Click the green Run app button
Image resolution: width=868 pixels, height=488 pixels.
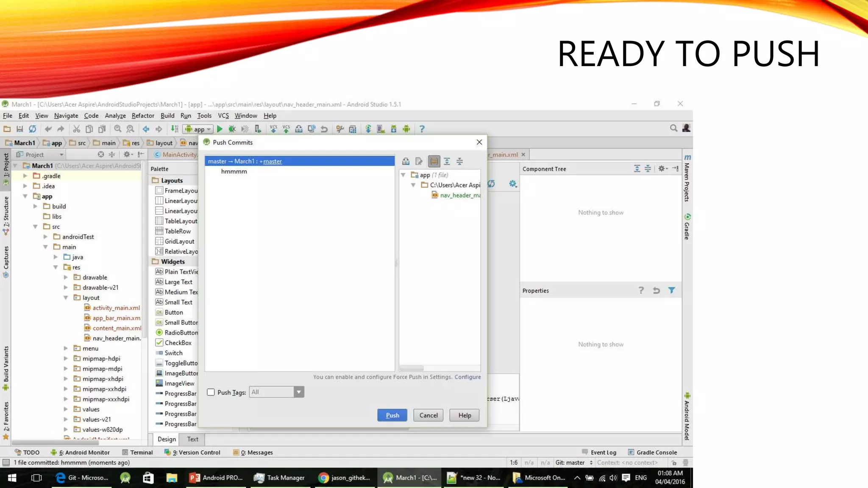pos(220,129)
